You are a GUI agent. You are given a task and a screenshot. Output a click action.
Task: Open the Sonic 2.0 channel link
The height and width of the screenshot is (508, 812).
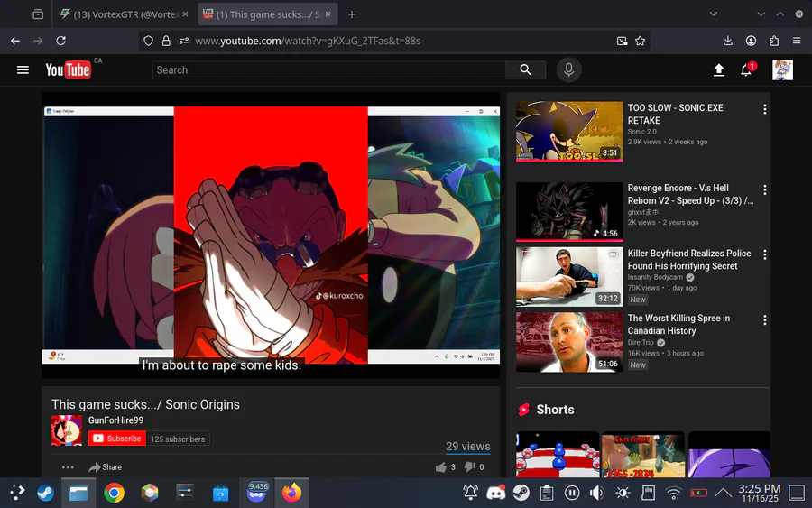pos(642,132)
